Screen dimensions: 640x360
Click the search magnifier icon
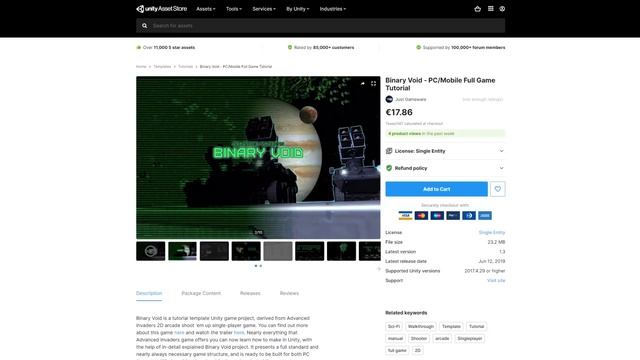144,26
